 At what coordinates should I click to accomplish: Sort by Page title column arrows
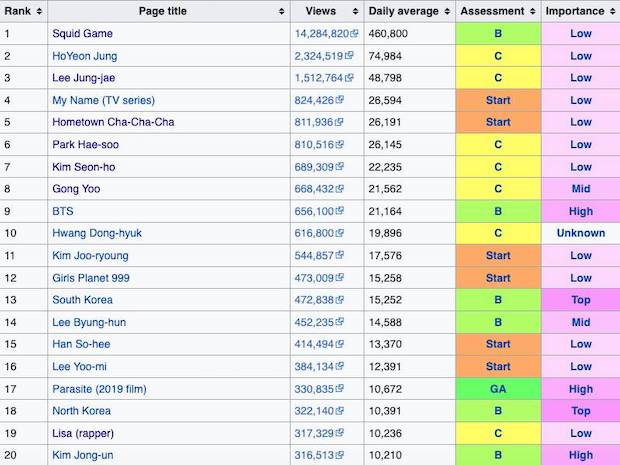point(282,11)
